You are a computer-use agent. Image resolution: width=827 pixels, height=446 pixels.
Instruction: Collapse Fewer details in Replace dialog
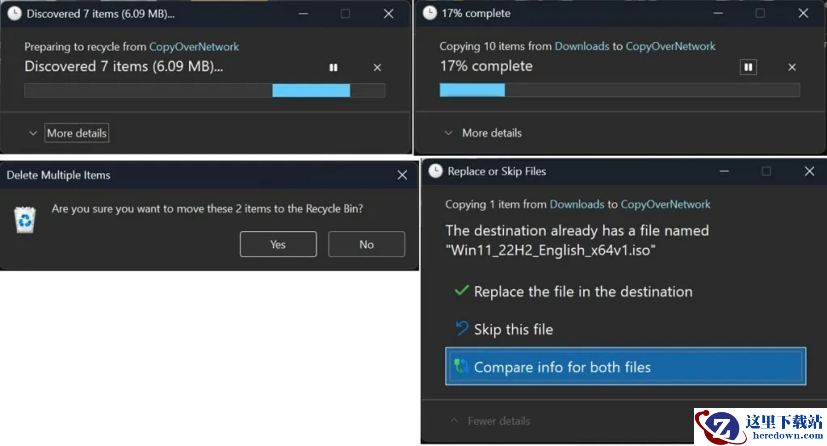tap(491, 421)
